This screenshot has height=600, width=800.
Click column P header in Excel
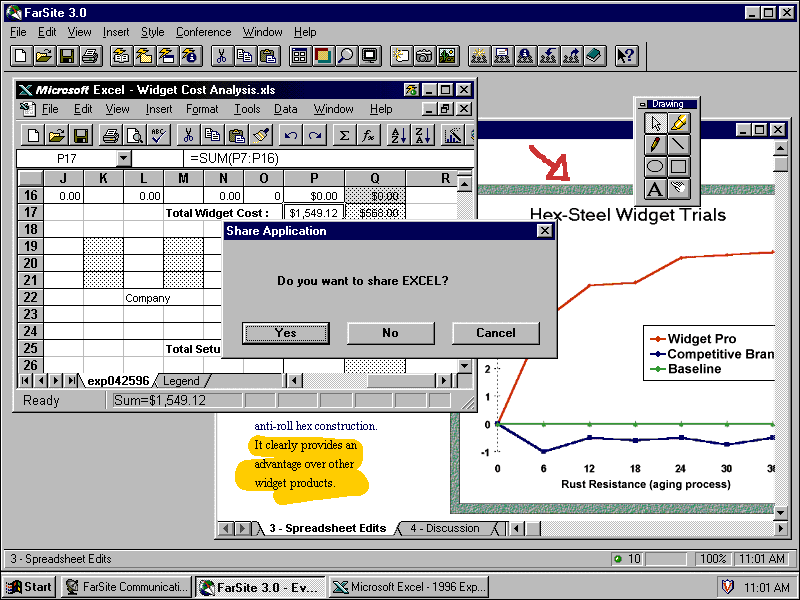(314, 178)
